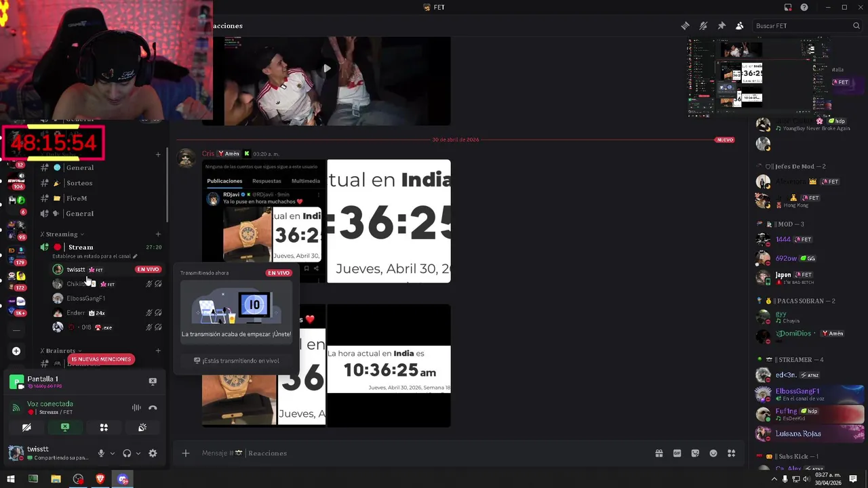This screenshot has height=488, width=868.
Task: Collapse the Streaming category
Action: pyautogui.click(x=62, y=234)
